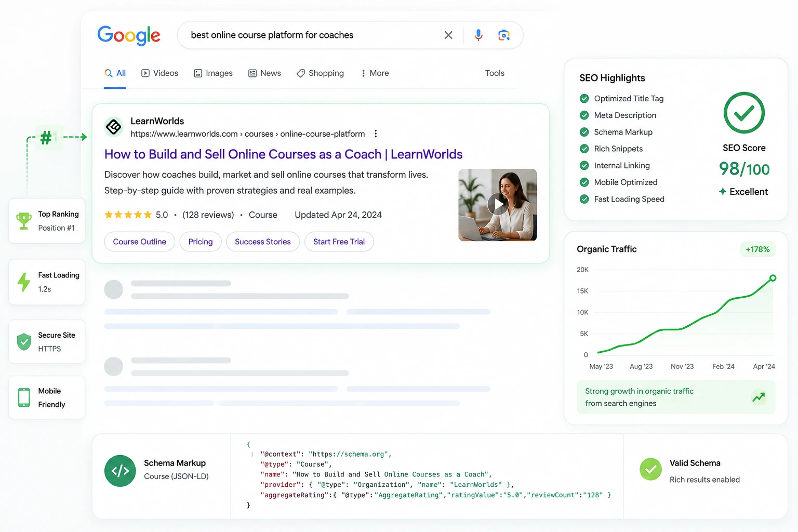Toggle the Internal Linking check
Screen dimensions: 798x532
pyautogui.click(x=584, y=166)
